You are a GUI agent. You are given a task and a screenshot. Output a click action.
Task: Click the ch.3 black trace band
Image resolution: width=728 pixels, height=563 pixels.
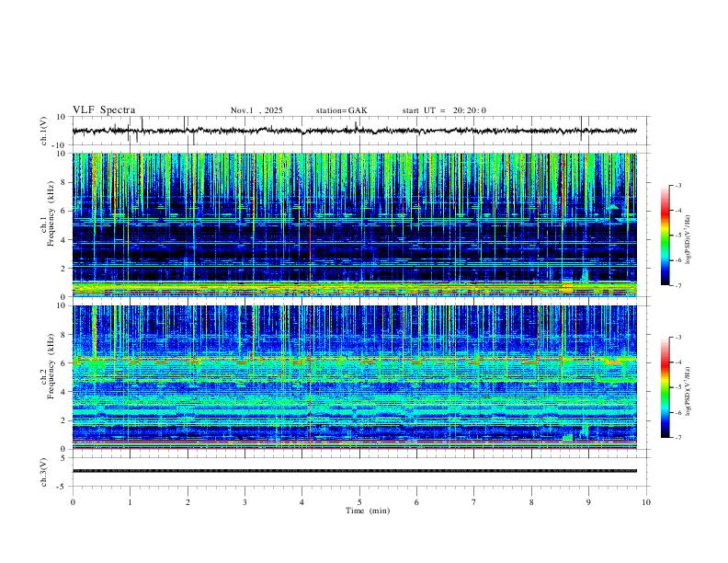355,471
